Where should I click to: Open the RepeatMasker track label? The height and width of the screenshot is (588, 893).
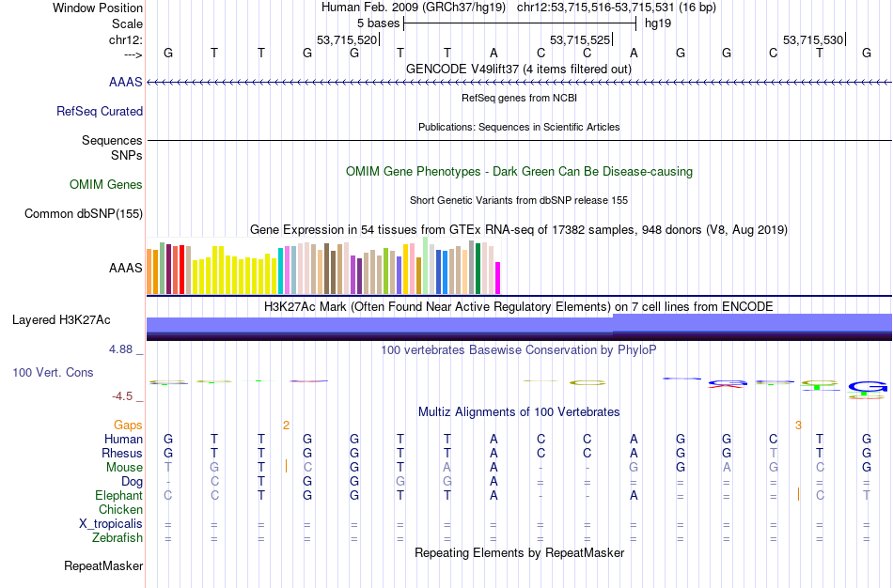click(103, 565)
